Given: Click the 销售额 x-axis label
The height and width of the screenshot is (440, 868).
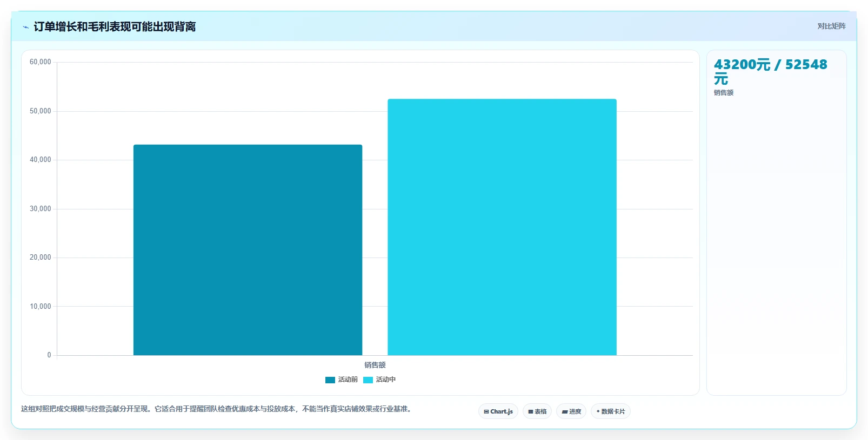Looking at the screenshot, I should tap(375, 365).
